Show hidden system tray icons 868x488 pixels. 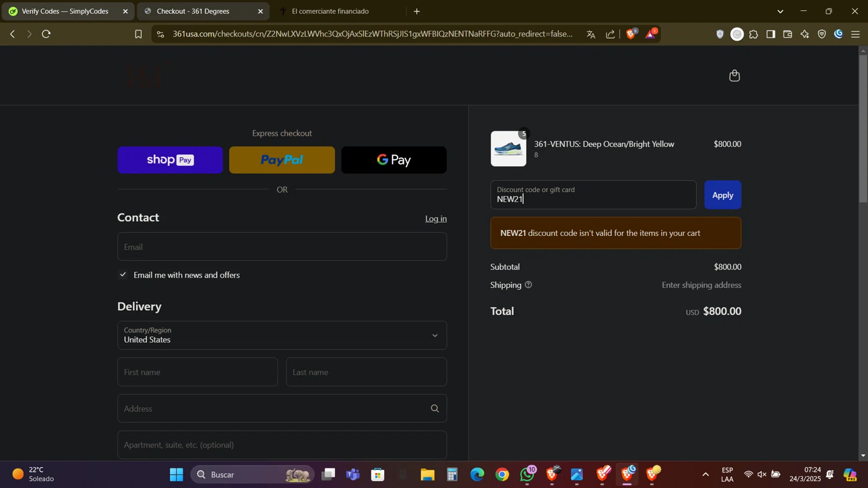pos(705,475)
